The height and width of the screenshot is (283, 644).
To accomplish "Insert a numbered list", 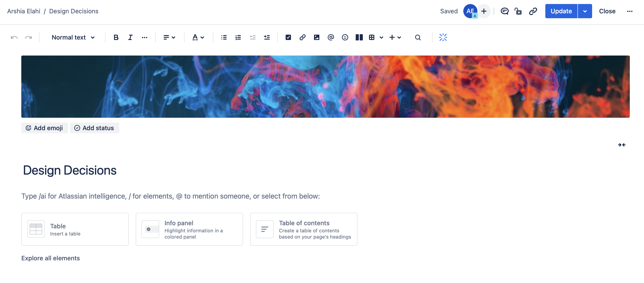I will tap(238, 38).
